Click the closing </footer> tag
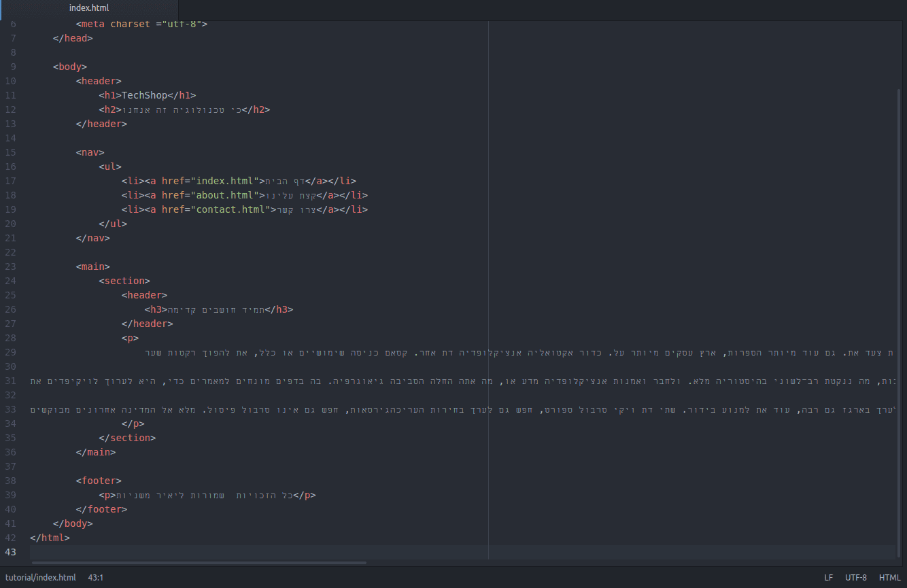 [x=101, y=509]
